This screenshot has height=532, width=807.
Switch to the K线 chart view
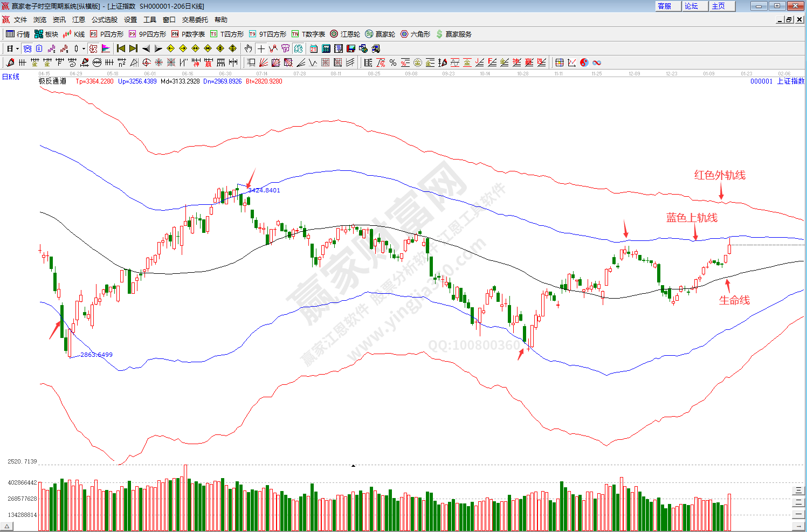coord(74,34)
